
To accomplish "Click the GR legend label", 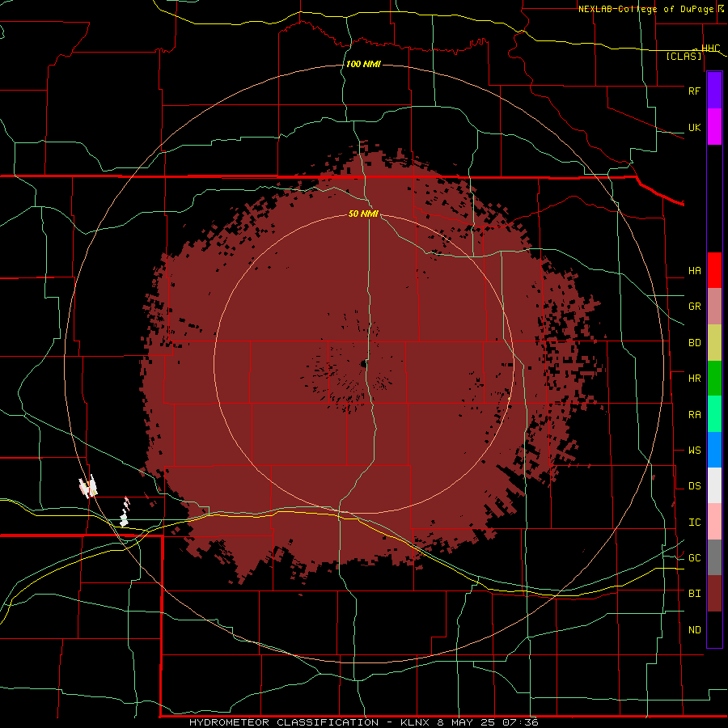I will [x=694, y=307].
